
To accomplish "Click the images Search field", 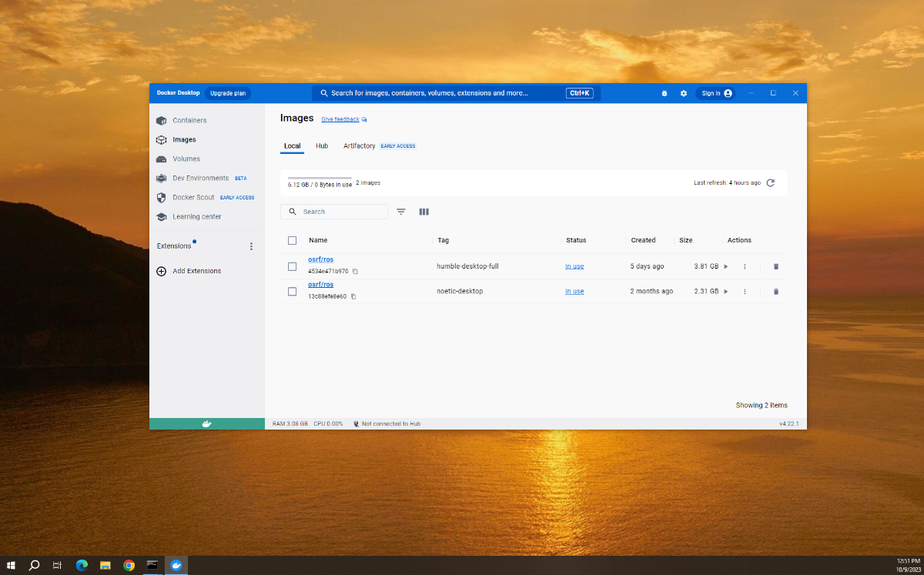I will click(x=334, y=212).
